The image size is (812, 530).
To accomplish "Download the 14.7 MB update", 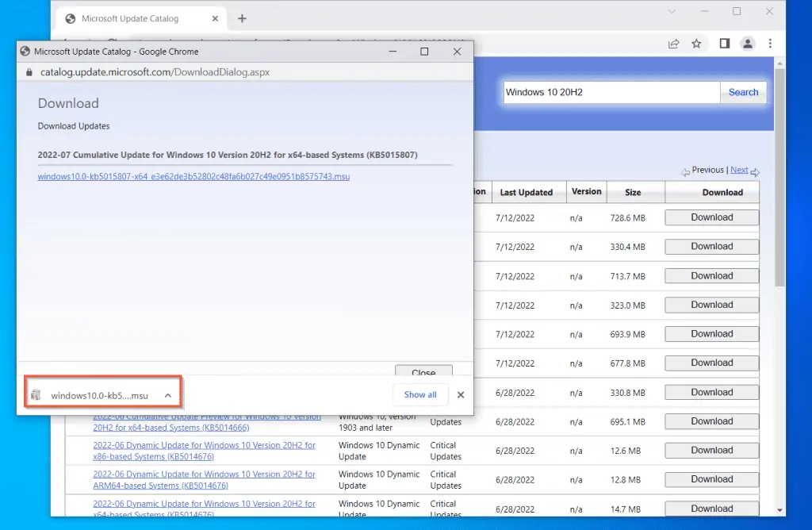I will pos(711,509).
